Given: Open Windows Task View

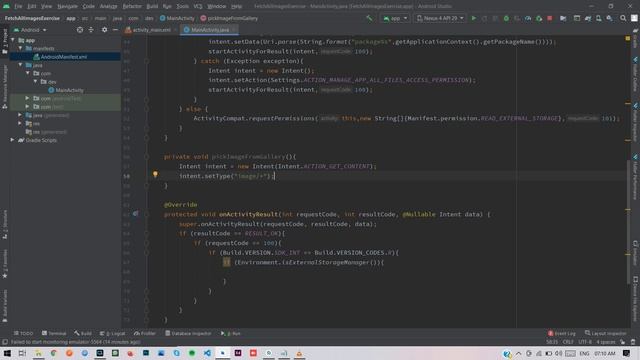Looking at the screenshot, I should [x=22, y=353].
